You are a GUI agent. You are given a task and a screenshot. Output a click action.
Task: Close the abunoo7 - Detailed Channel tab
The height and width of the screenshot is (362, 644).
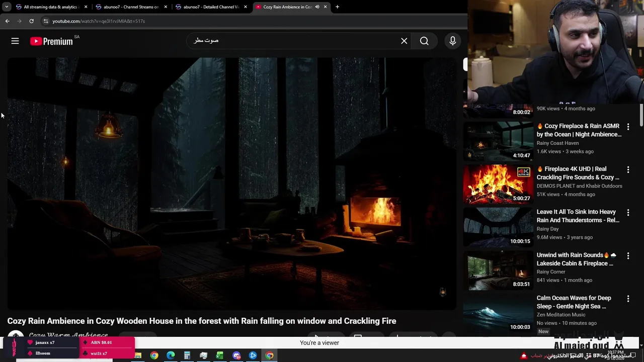click(246, 7)
